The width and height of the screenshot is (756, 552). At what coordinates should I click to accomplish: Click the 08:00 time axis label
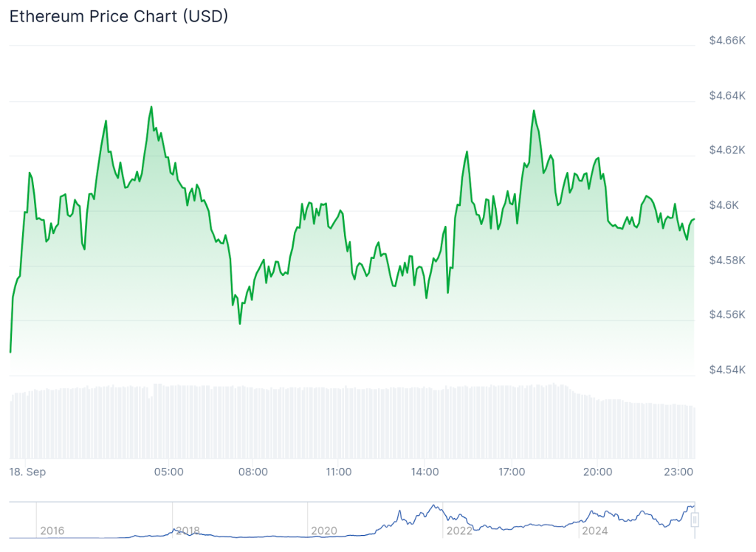coord(253,472)
